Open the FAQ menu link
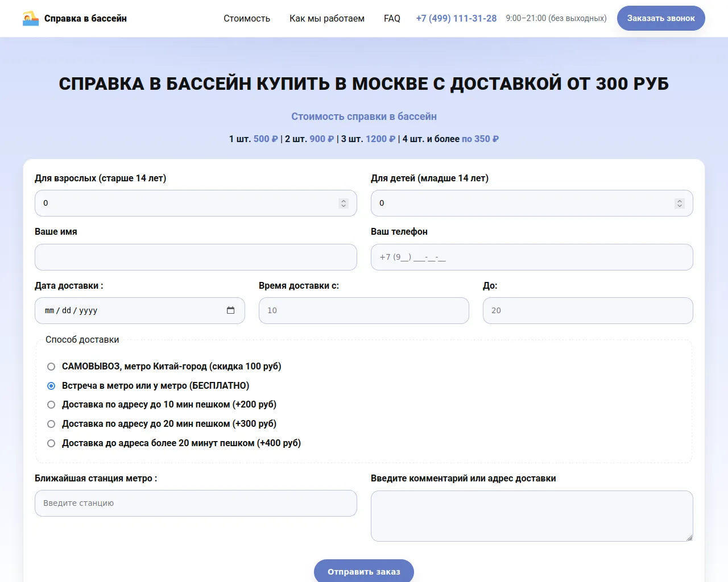728x582 pixels. coord(392,18)
